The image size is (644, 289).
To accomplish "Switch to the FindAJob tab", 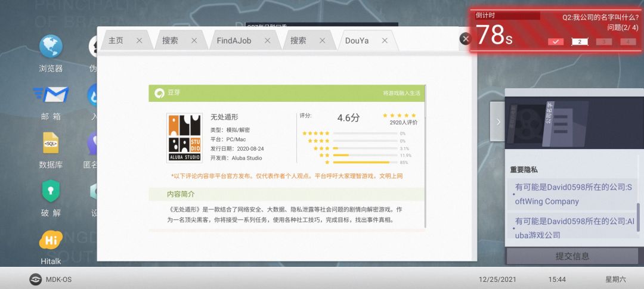I will point(234,41).
